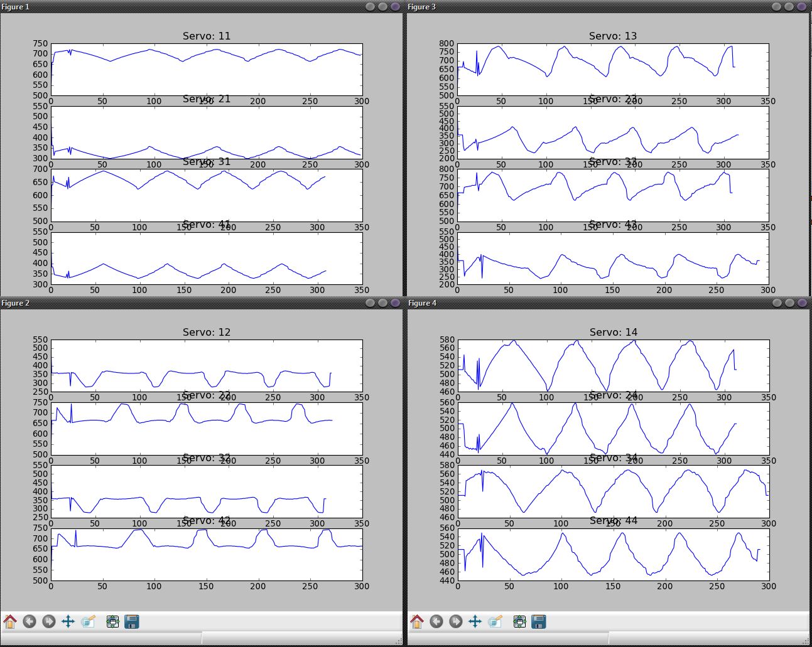Click the Figure 2 title bar text
Screen dimensions: 812x647
(x=16, y=303)
